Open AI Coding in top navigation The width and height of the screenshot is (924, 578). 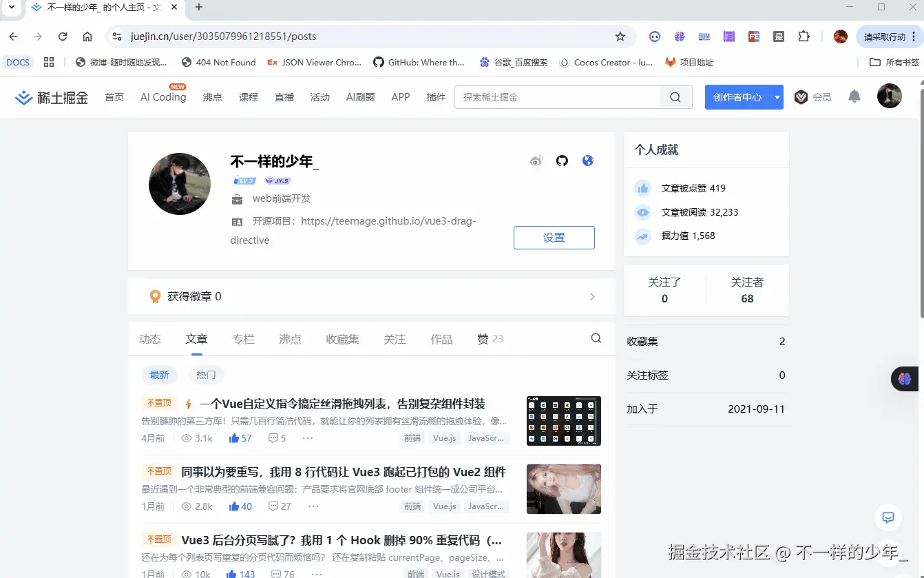point(163,97)
